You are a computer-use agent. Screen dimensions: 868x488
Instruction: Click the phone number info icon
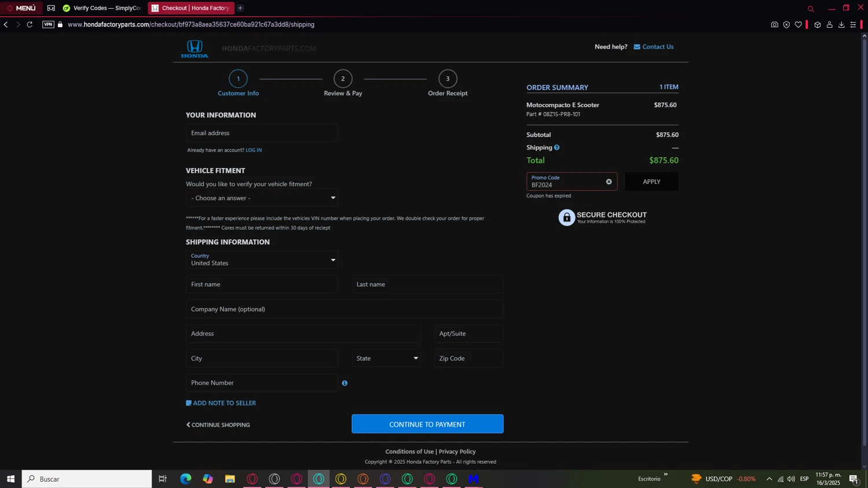tap(345, 383)
